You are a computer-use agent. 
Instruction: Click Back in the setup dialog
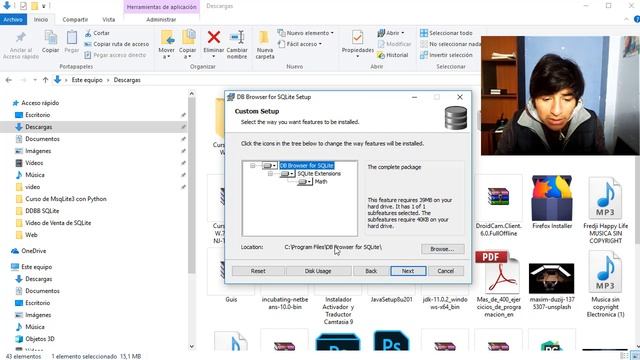tap(371, 271)
